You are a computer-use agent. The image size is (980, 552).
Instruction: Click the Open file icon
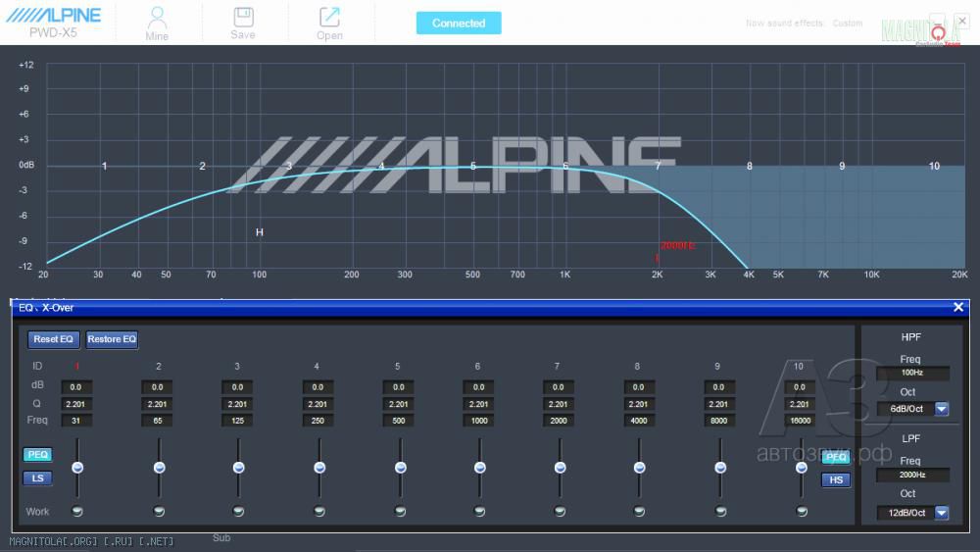[x=329, y=24]
